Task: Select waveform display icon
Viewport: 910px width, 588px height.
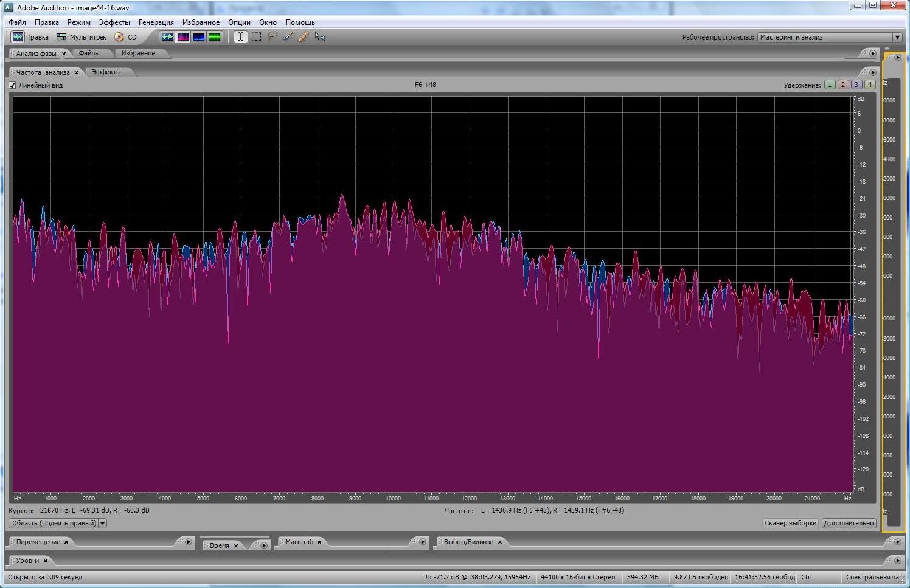Action: coord(167,37)
